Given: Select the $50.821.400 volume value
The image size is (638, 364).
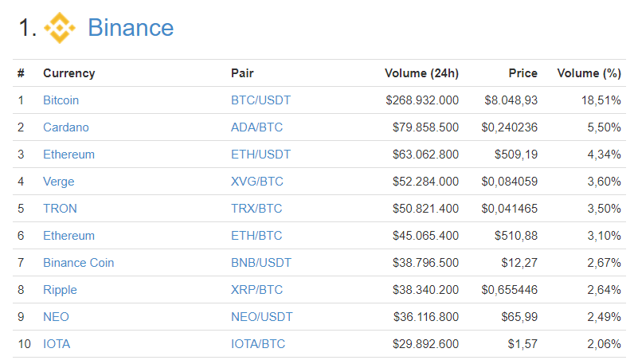Looking at the screenshot, I should (x=425, y=209).
